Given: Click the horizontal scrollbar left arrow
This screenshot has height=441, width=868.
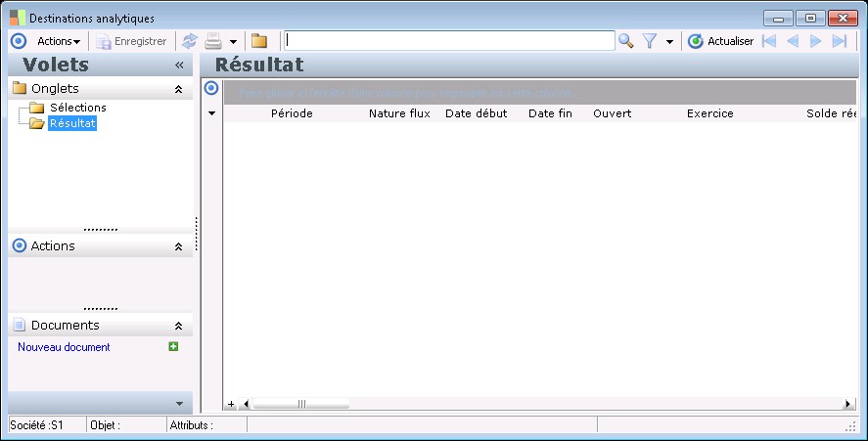Looking at the screenshot, I should coord(246,404).
